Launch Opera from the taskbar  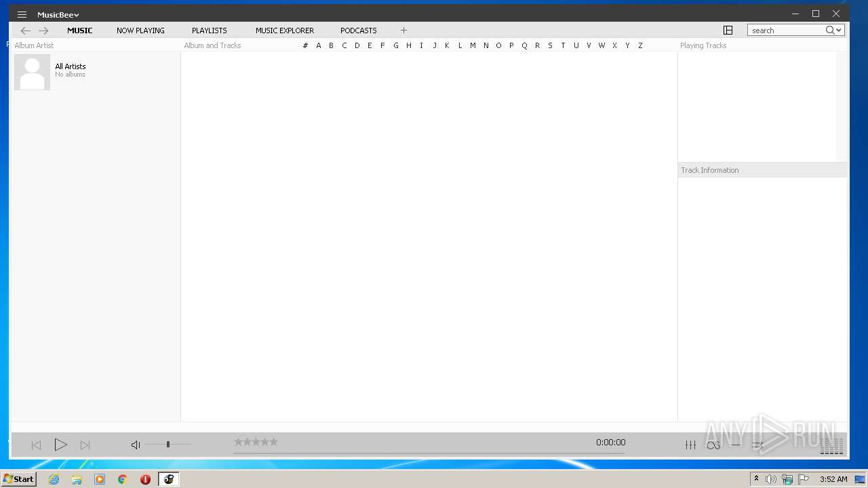[145, 479]
